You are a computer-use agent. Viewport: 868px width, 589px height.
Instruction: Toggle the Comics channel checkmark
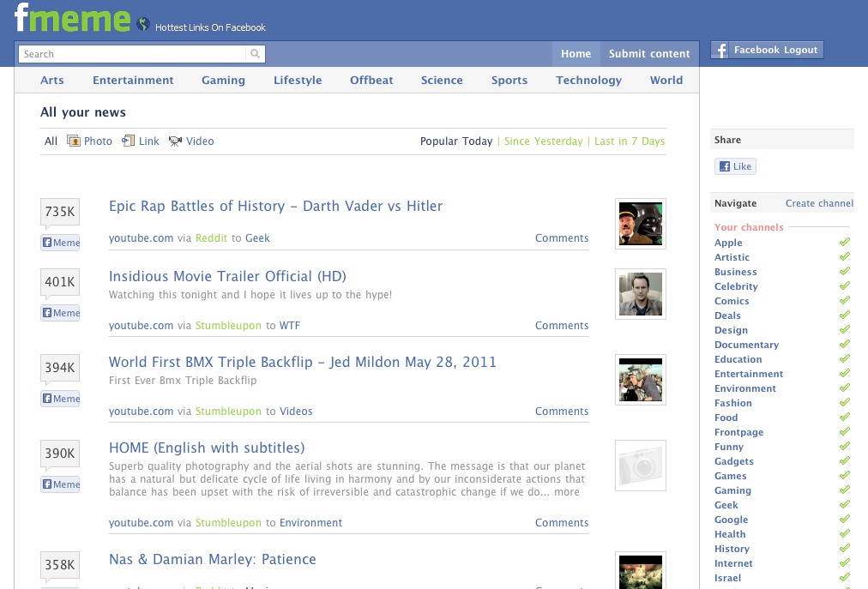(845, 300)
